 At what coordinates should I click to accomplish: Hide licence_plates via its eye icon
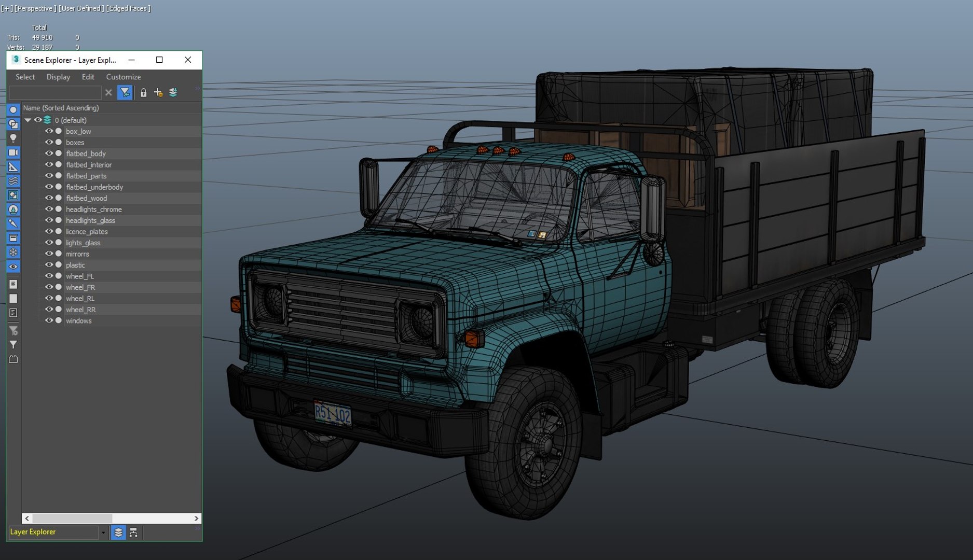(x=49, y=231)
